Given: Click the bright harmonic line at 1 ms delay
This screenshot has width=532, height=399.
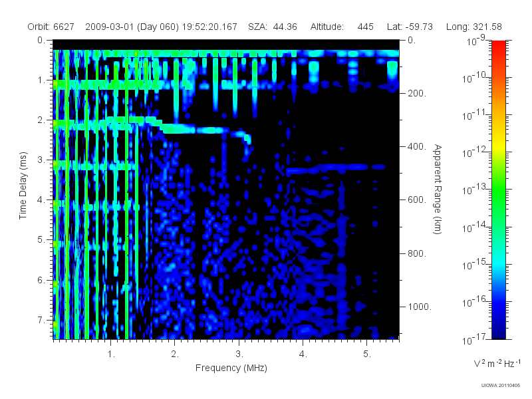Looking at the screenshot, I should coord(107,84).
